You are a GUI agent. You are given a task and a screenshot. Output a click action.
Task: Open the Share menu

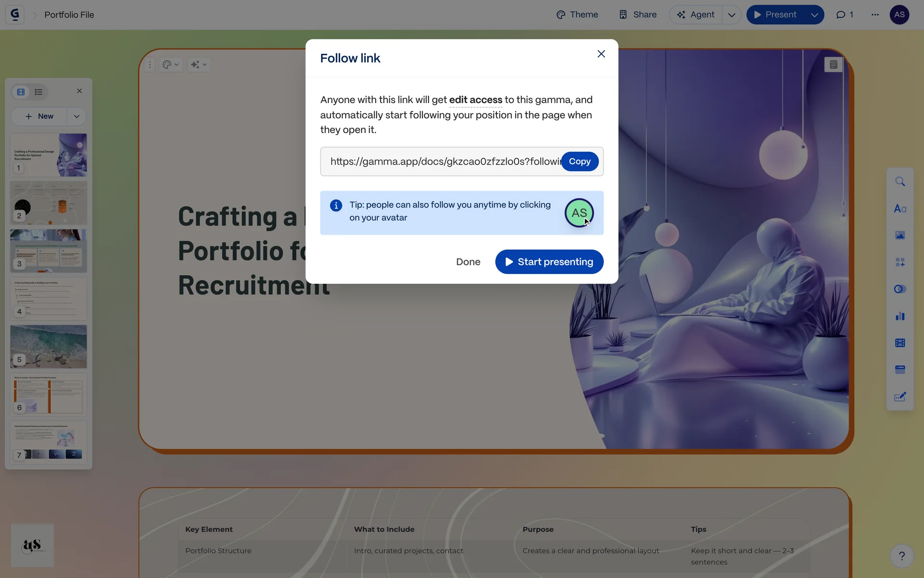click(638, 14)
